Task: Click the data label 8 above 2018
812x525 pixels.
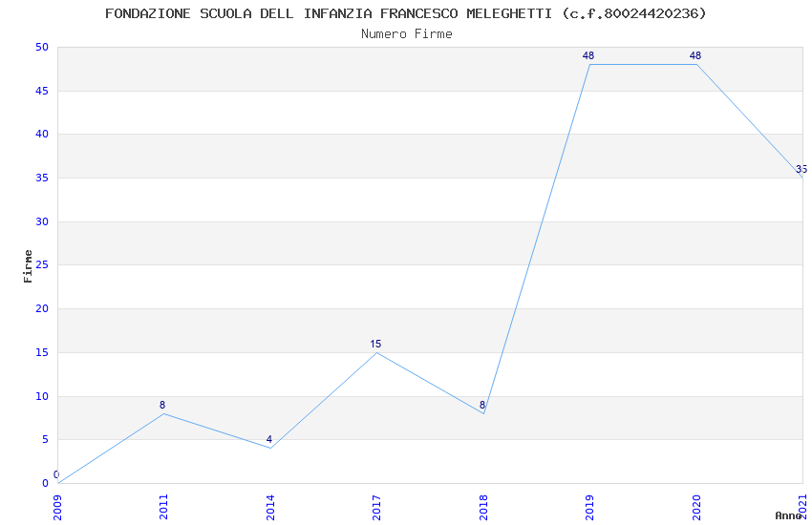Action: coord(482,405)
